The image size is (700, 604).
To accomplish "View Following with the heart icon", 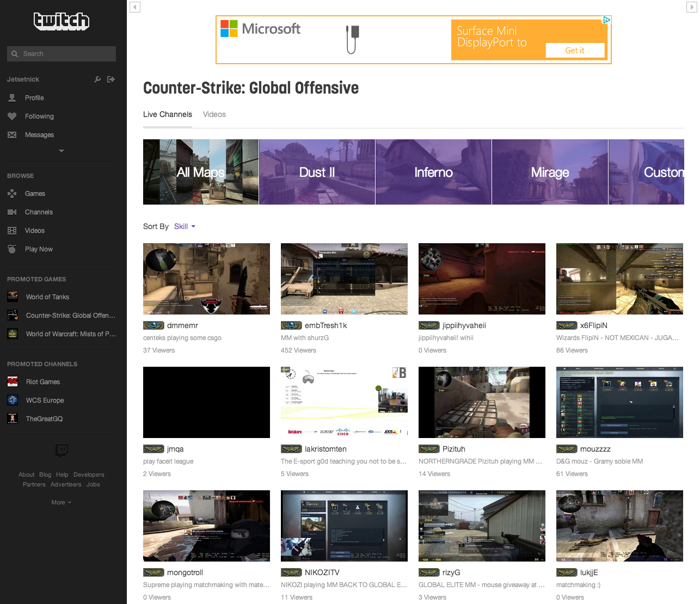I will coord(39,116).
